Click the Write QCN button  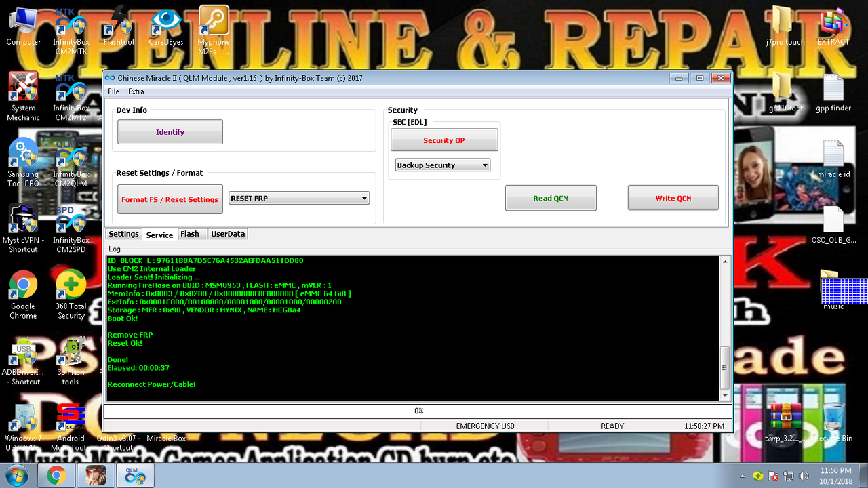point(673,198)
